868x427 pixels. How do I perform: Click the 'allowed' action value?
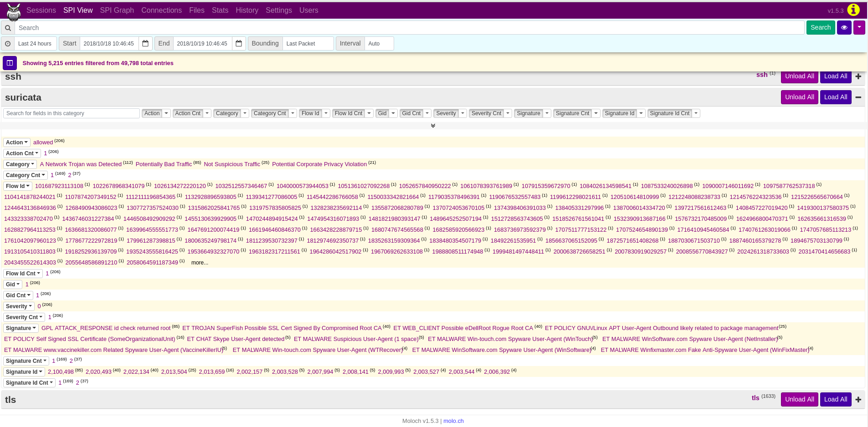click(x=43, y=142)
